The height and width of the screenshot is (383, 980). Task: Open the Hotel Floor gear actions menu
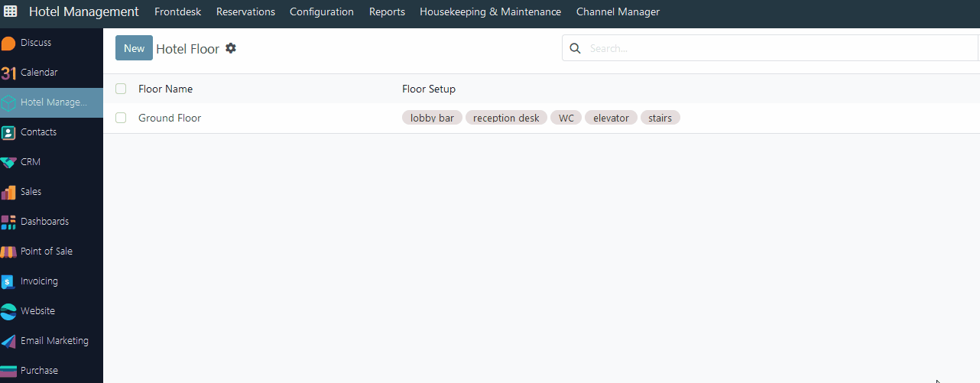tap(231, 48)
